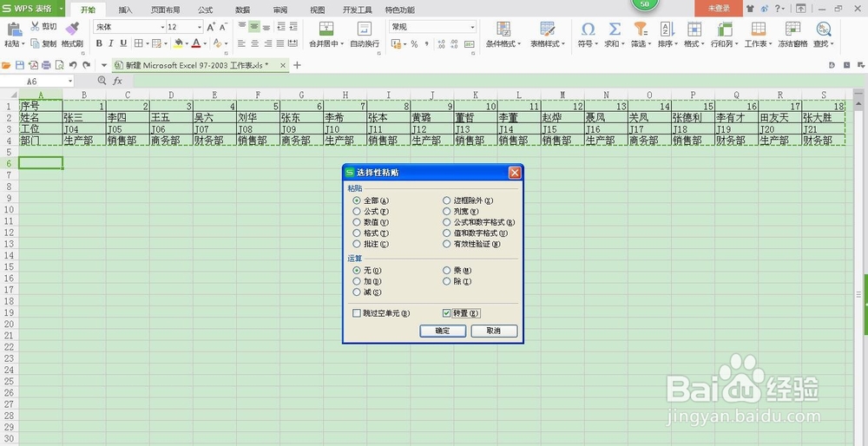Select the 批注 paste radio option
Viewport: 868px width, 446px height.
coord(357,244)
